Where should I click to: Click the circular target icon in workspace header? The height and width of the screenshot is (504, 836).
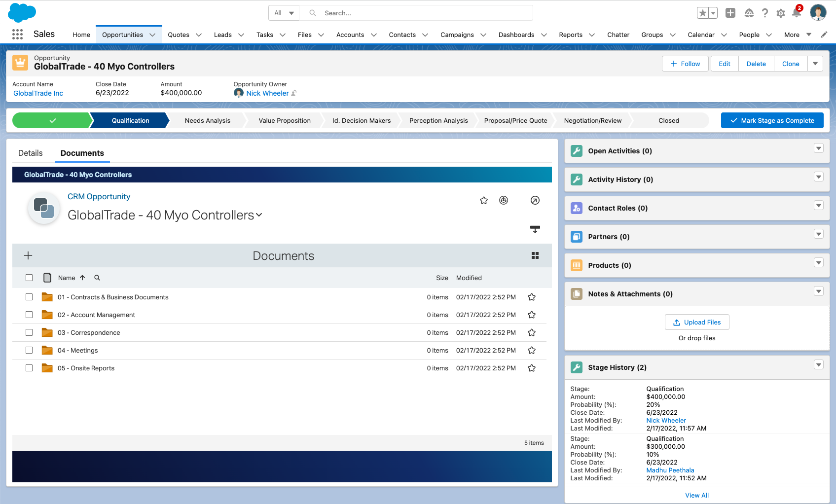coord(504,200)
